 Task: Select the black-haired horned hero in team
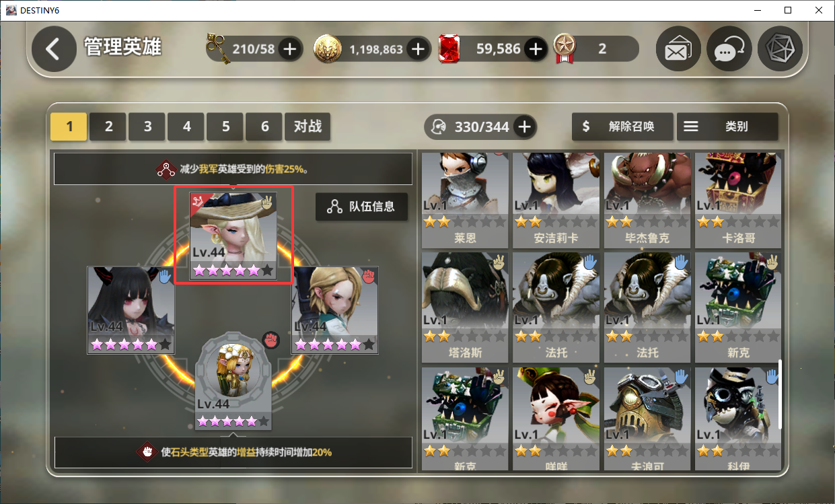[x=131, y=310]
